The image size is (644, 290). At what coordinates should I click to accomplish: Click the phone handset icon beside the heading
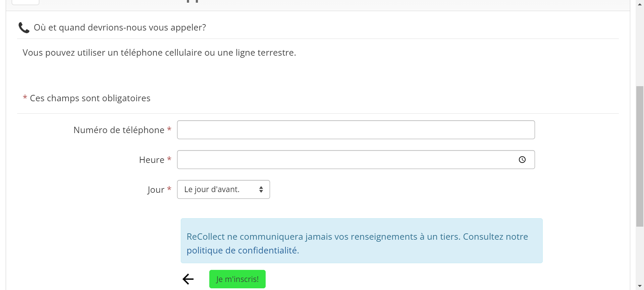click(x=24, y=27)
